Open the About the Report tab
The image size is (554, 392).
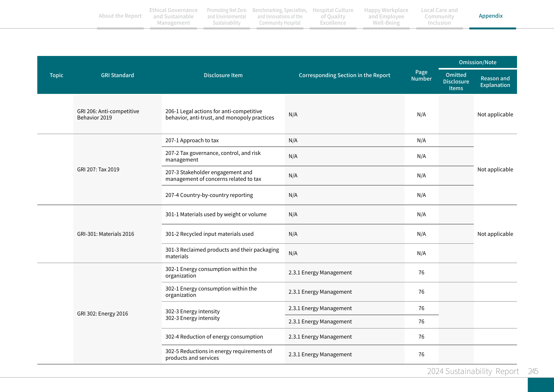[120, 16]
